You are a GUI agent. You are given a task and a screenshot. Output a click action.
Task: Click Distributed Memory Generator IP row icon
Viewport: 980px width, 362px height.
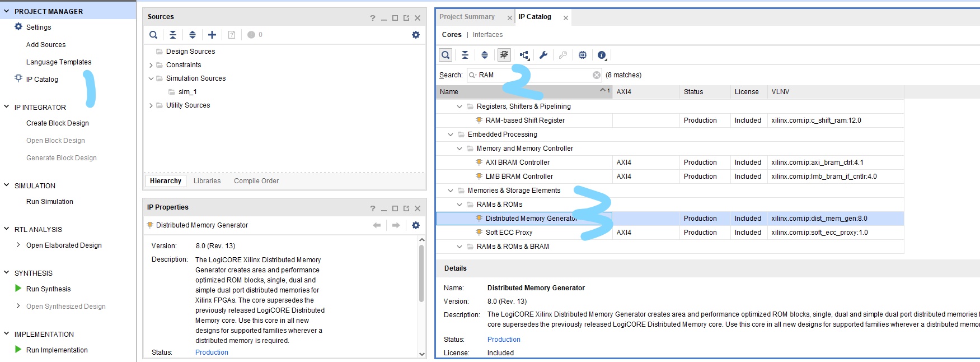[x=479, y=218]
